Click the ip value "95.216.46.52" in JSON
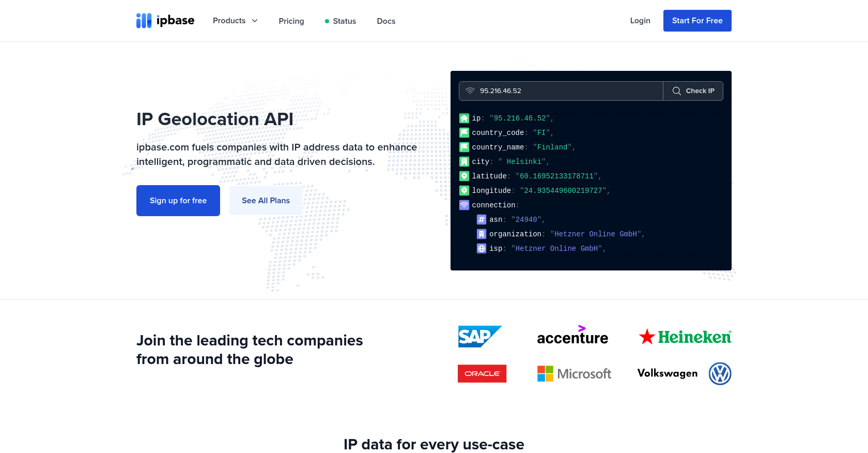 point(520,118)
